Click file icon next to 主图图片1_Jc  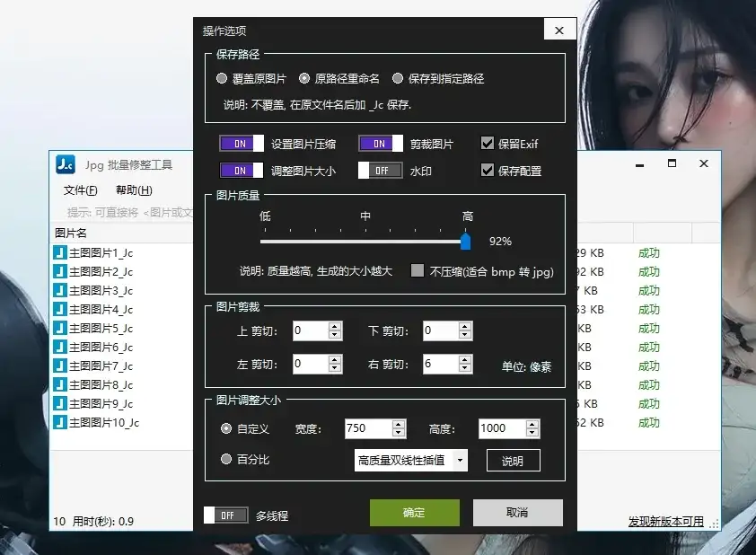(x=60, y=253)
